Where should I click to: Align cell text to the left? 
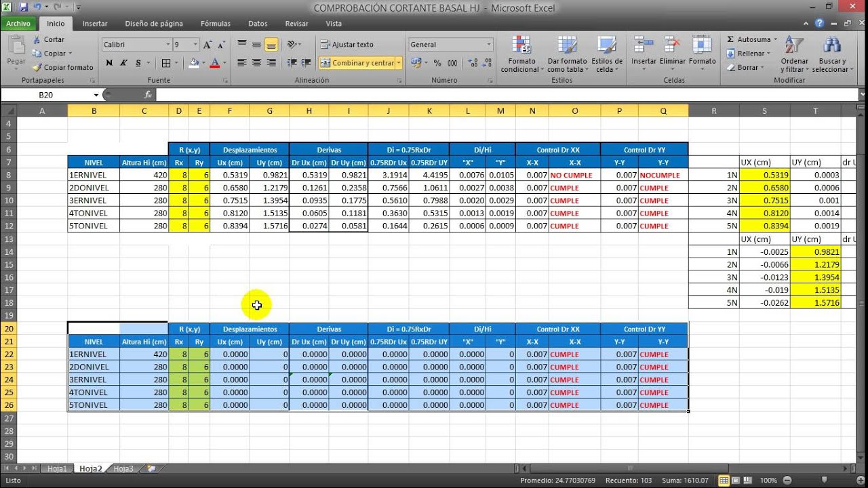pos(242,63)
